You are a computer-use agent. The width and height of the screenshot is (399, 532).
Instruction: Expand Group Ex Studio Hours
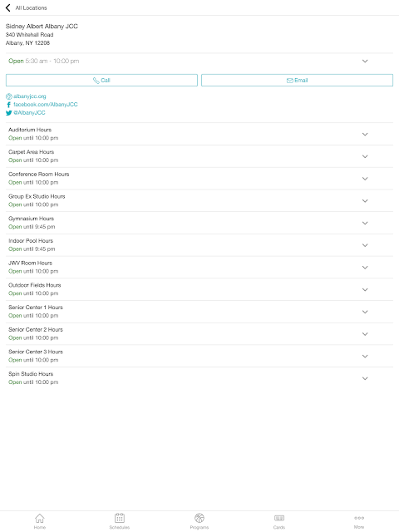199,200
